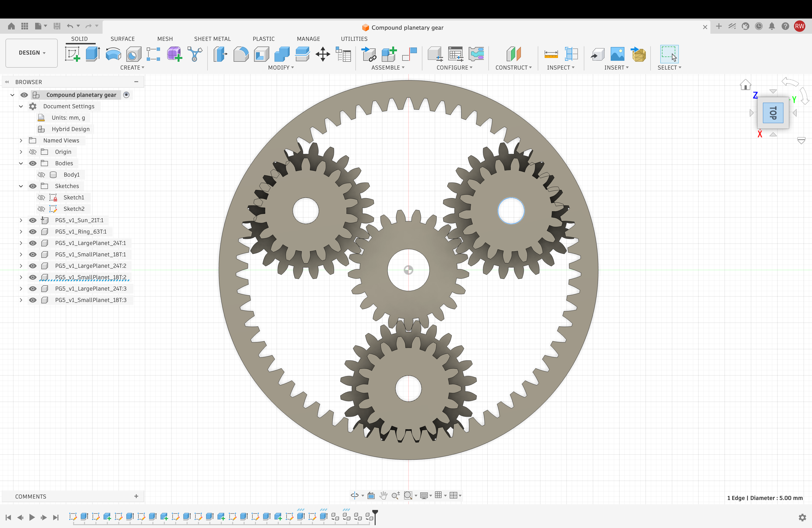Show Body1 using its eye icon
The image size is (812, 528).
click(x=41, y=175)
